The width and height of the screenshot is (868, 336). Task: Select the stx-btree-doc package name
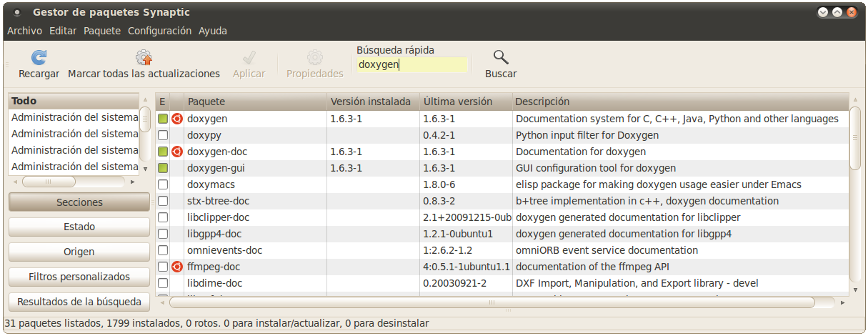(x=218, y=201)
